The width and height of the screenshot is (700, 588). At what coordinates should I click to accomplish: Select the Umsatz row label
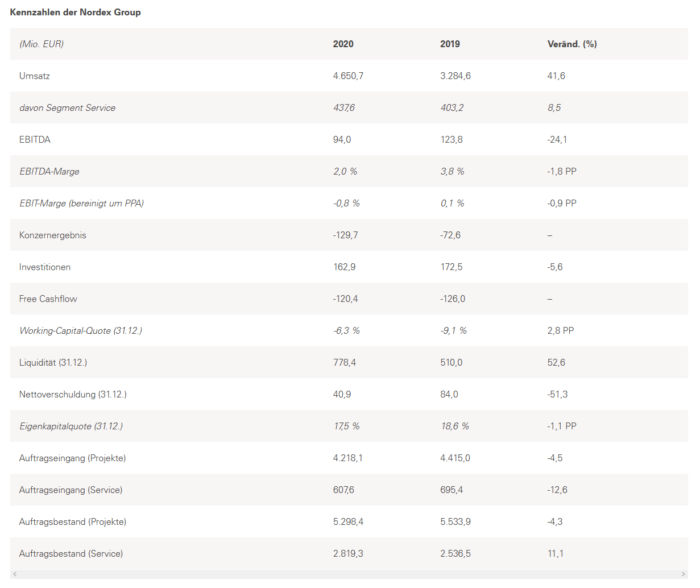pos(34,76)
